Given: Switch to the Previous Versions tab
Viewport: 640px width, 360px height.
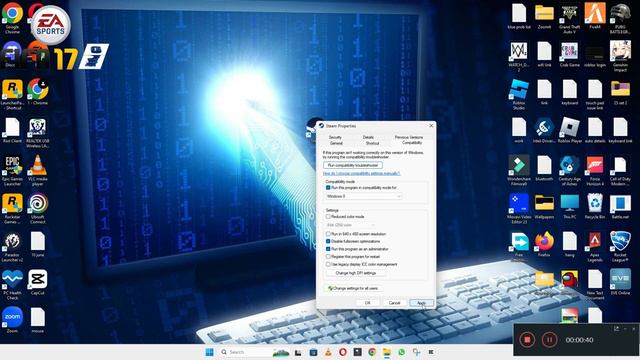Looking at the screenshot, I should click(x=409, y=137).
